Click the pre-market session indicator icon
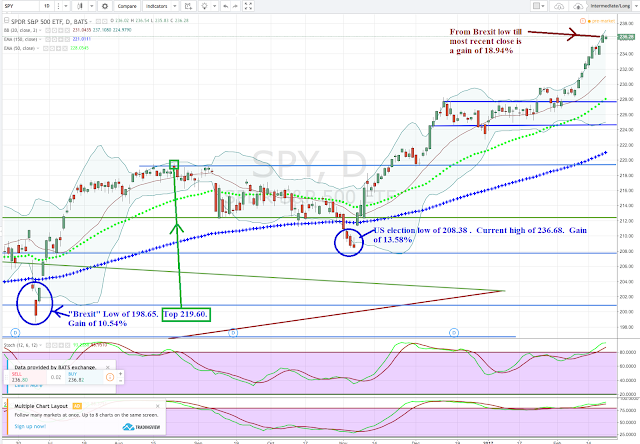The width and height of the screenshot is (640, 444). 589,21
